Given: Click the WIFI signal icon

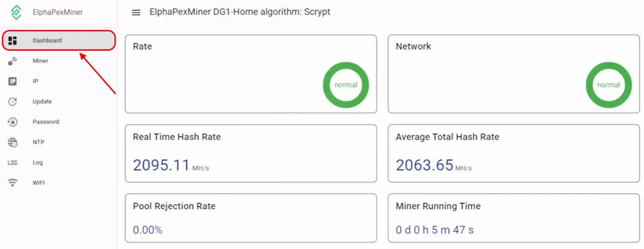Looking at the screenshot, I should coord(13,183).
